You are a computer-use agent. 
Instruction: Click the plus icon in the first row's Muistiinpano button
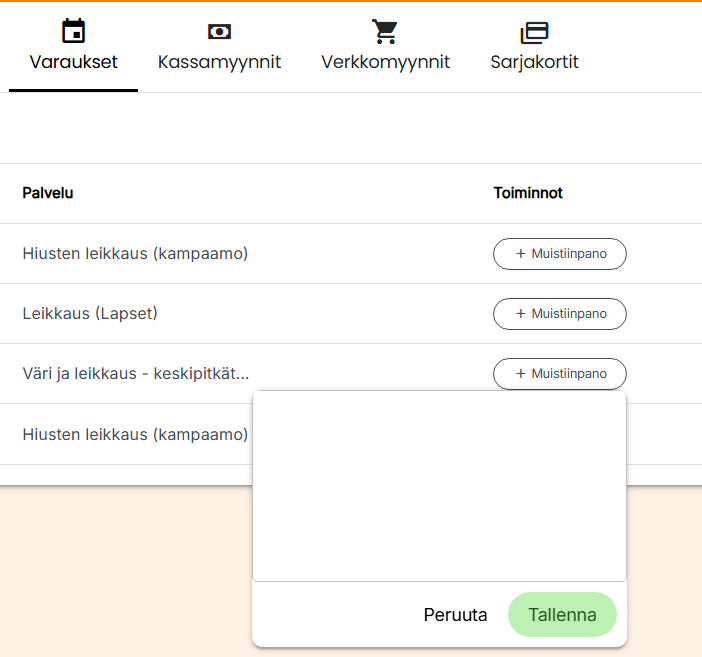(x=521, y=254)
